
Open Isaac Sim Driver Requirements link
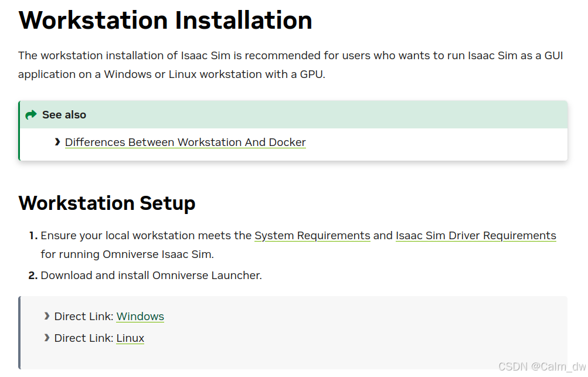pos(476,236)
